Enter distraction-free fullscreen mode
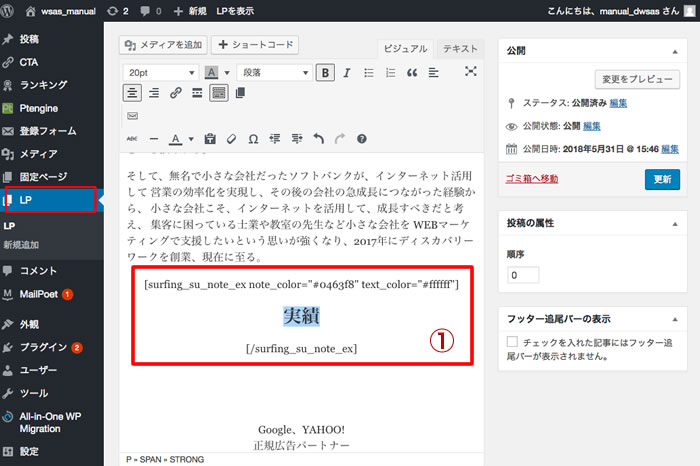This screenshot has height=466, width=700. click(471, 72)
